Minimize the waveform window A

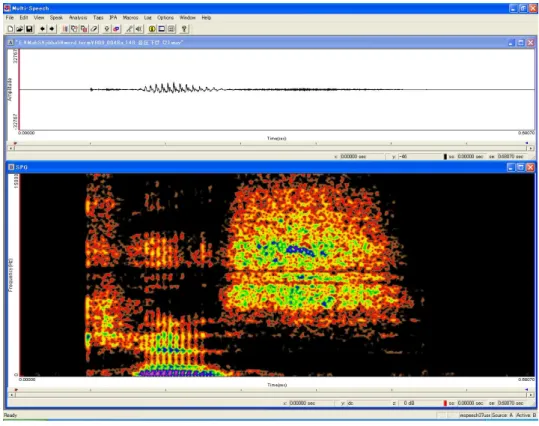511,43
